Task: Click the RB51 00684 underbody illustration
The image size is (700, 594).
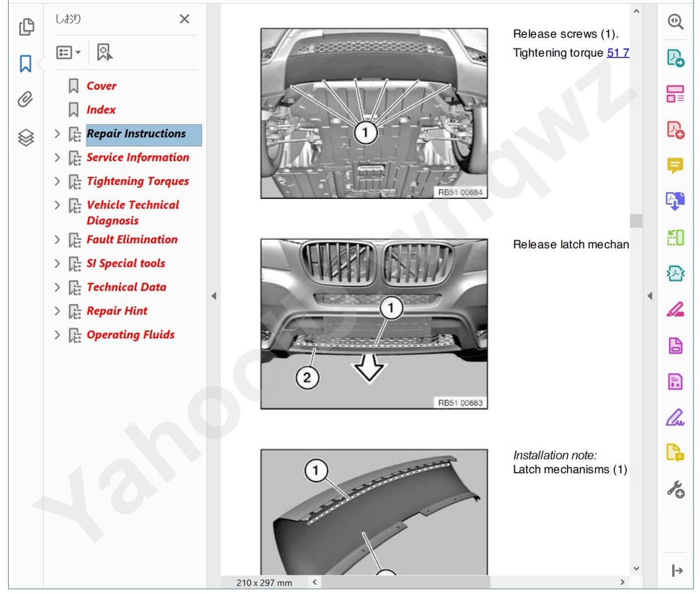Action: point(374,113)
